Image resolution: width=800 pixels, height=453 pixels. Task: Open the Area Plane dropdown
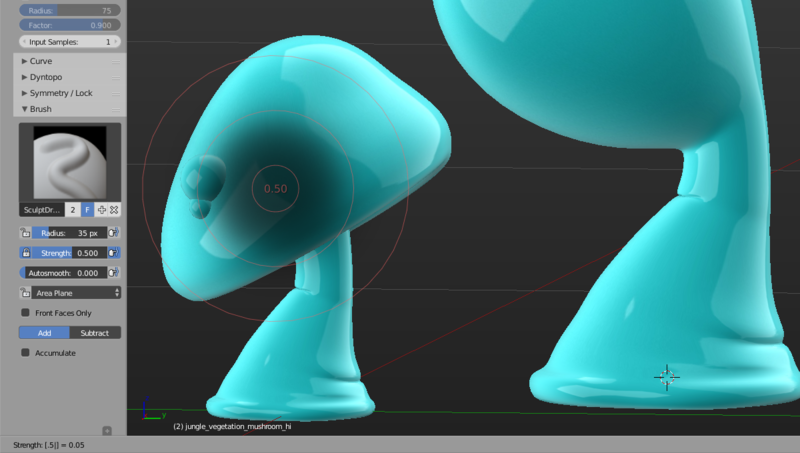(76, 293)
